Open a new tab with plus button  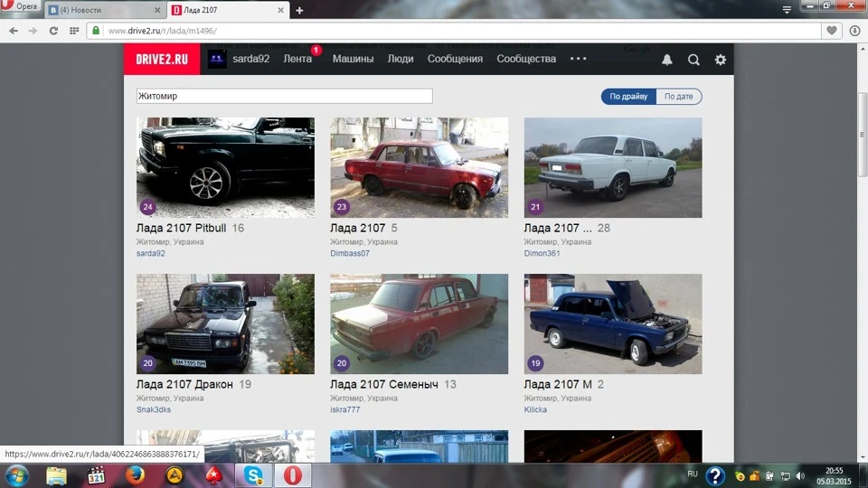(299, 10)
